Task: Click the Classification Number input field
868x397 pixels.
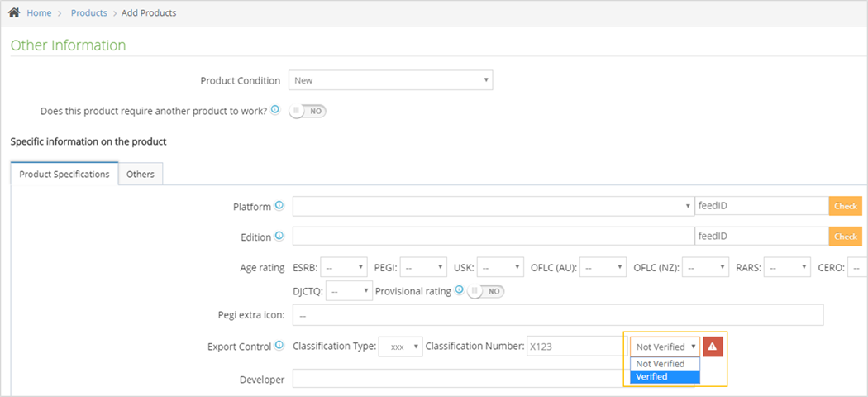Action: [574, 347]
